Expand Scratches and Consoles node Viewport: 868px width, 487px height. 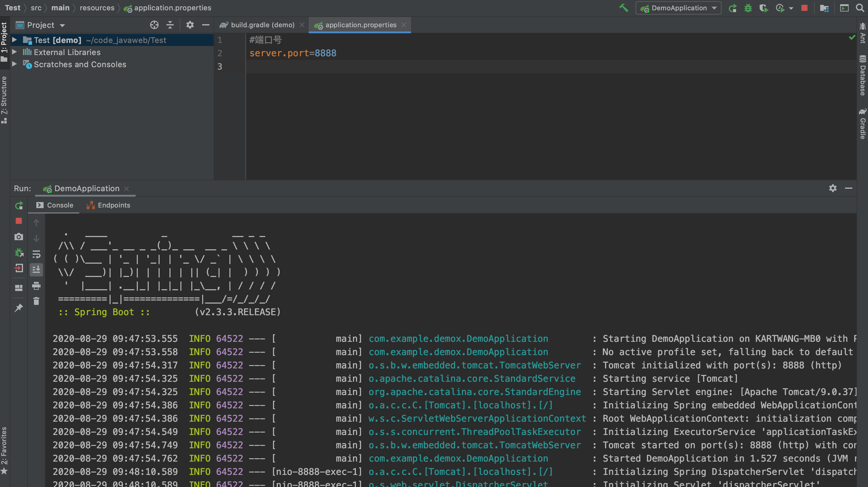15,64
